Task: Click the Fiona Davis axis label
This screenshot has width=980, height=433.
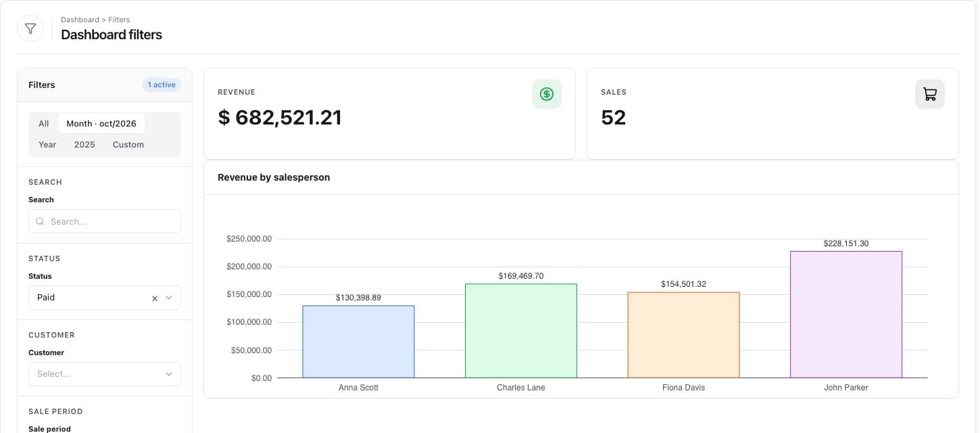Action: coord(683,388)
